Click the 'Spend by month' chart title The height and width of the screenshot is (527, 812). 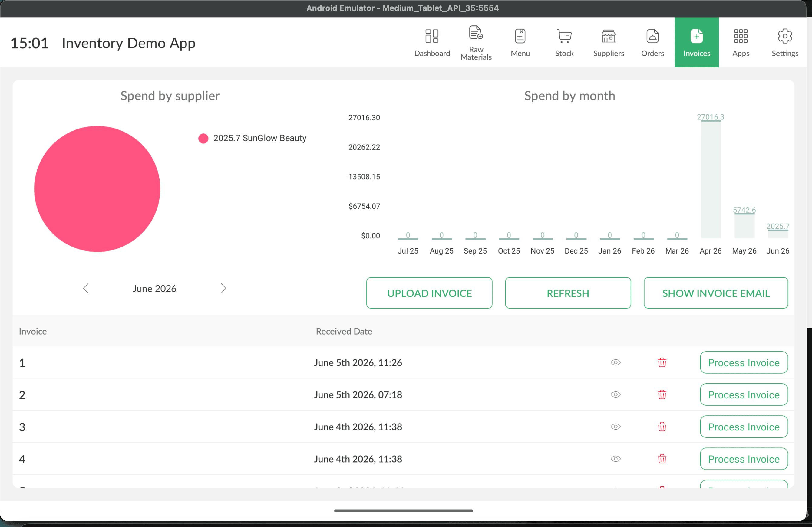569,96
